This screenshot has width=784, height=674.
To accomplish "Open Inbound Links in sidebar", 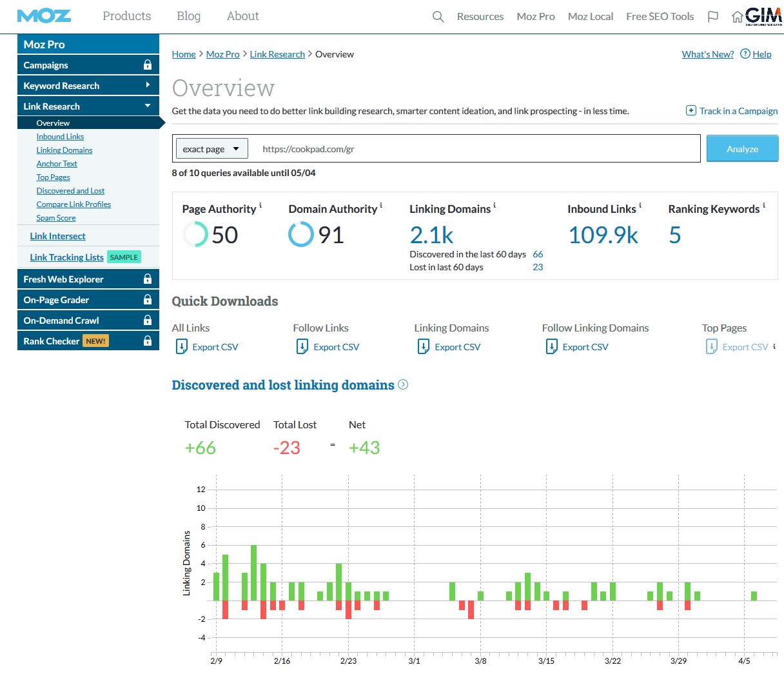I will (60, 137).
